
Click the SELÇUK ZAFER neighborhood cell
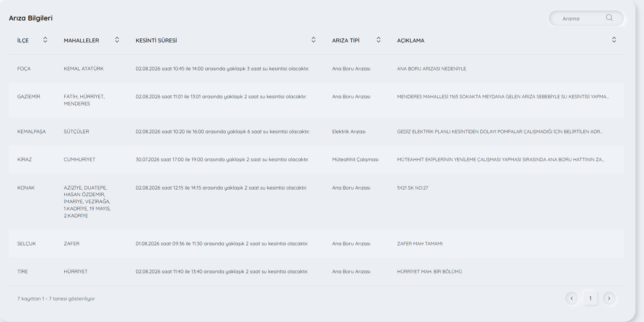click(x=71, y=244)
